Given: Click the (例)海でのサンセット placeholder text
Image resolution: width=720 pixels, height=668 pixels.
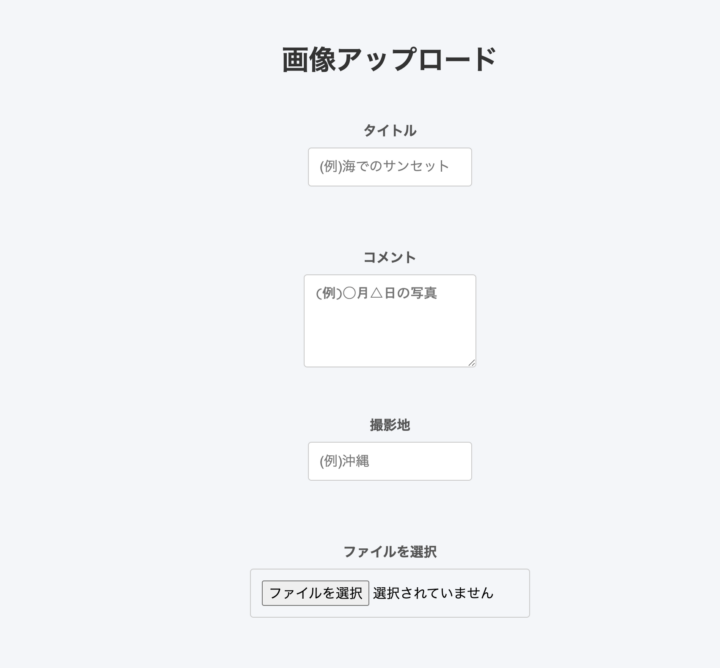Looking at the screenshot, I should coord(384,167).
